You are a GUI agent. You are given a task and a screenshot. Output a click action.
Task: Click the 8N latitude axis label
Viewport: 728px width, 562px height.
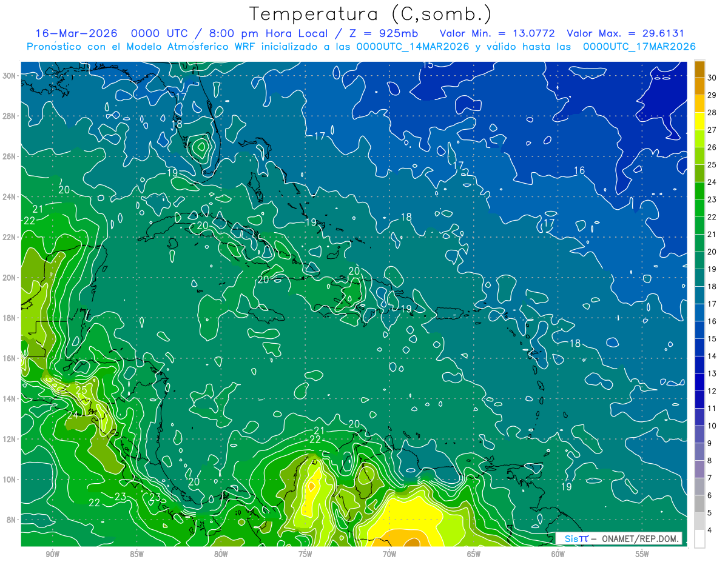coord(11,520)
